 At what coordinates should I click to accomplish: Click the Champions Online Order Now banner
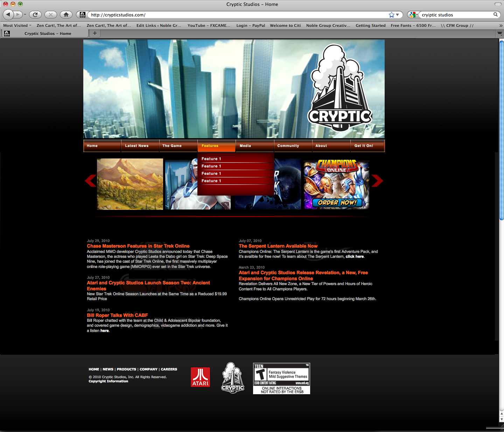pos(337,185)
